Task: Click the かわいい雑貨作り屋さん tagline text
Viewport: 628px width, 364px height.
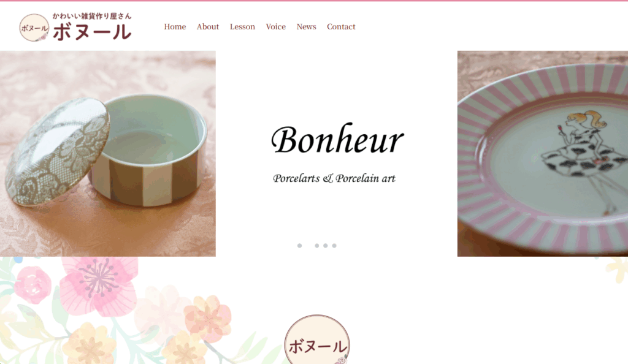Action: [92, 16]
